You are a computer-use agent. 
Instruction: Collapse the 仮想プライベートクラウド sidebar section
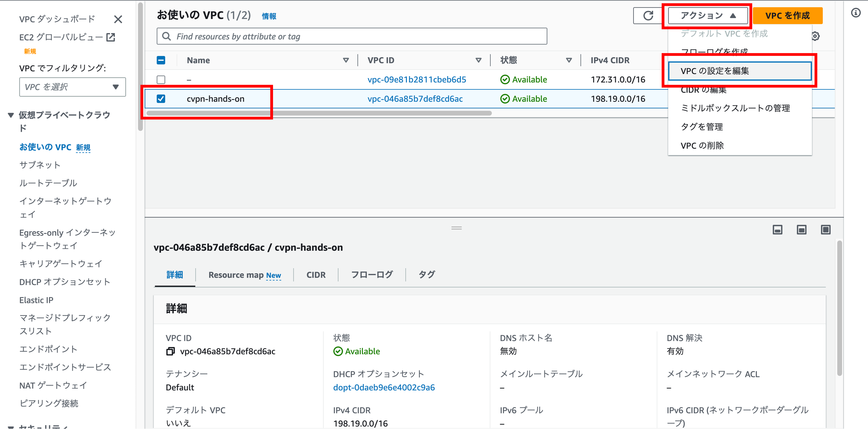pyautogui.click(x=11, y=115)
